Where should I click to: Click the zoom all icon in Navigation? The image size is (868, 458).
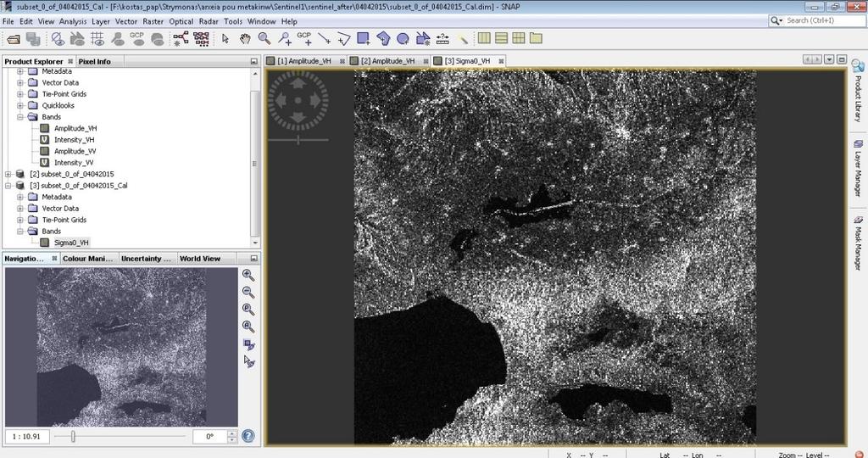248,327
